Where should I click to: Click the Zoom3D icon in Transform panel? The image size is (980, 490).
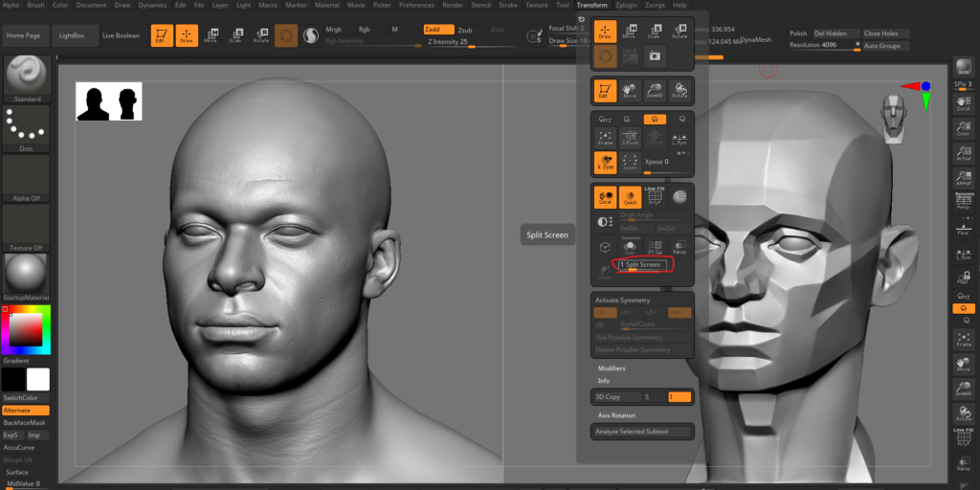pyautogui.click(x=655, y=91)
